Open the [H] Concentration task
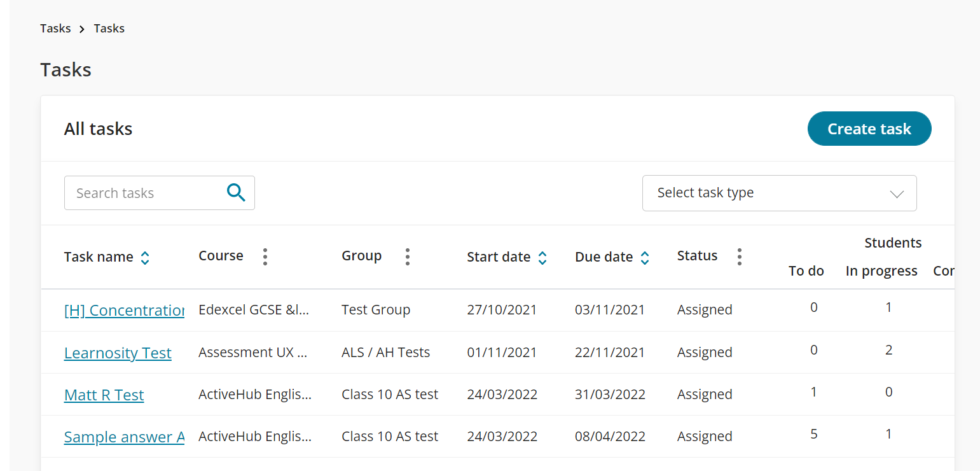Image resolution: width=980 pixels, height=471 pixels. [x=124, y=310]
